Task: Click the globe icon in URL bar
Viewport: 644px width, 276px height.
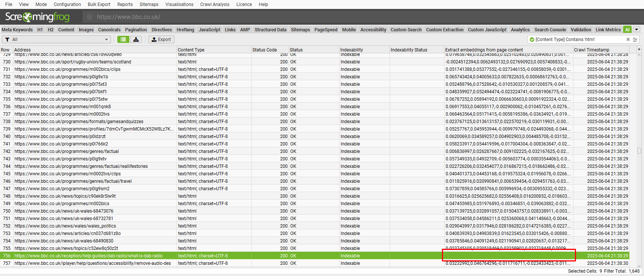Action: click(90, 17)
